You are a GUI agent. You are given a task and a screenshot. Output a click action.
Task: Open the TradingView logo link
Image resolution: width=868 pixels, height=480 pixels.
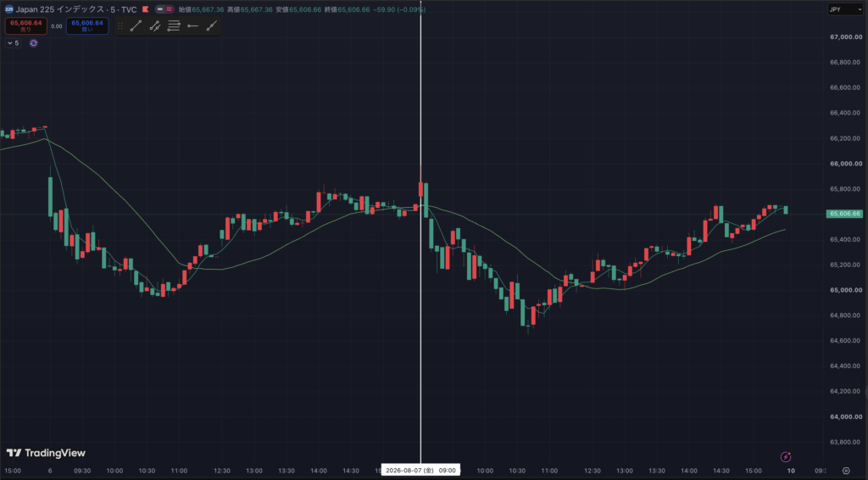point(46,453)
